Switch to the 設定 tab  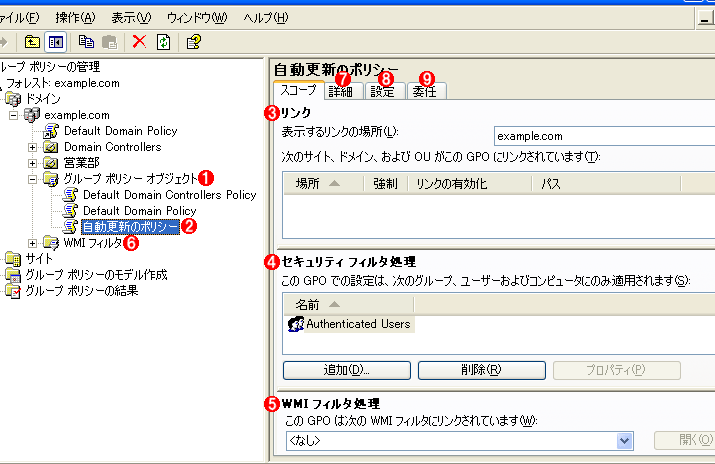[x=382, y=91]
